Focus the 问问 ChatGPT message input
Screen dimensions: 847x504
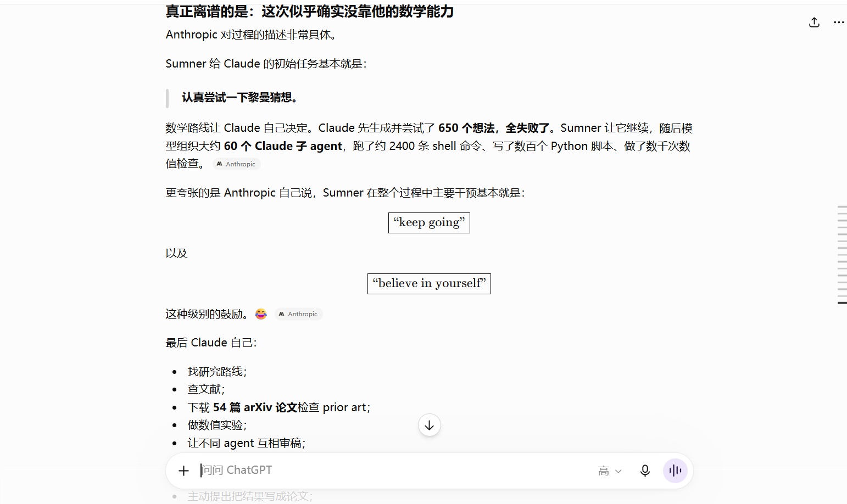395,470
